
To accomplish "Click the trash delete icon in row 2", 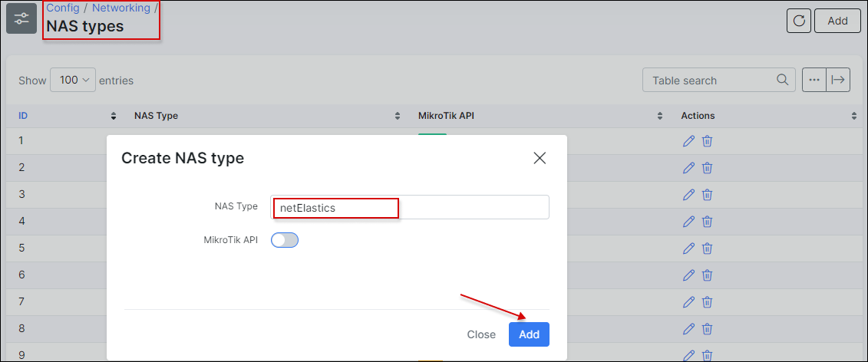I will coord(708,168).
